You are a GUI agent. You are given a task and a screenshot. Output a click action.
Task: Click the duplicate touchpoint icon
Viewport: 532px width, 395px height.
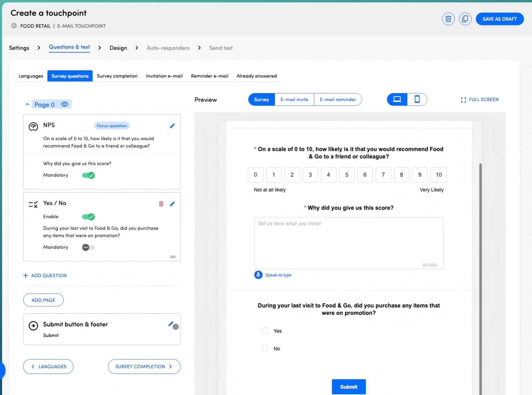coord(465,19)
